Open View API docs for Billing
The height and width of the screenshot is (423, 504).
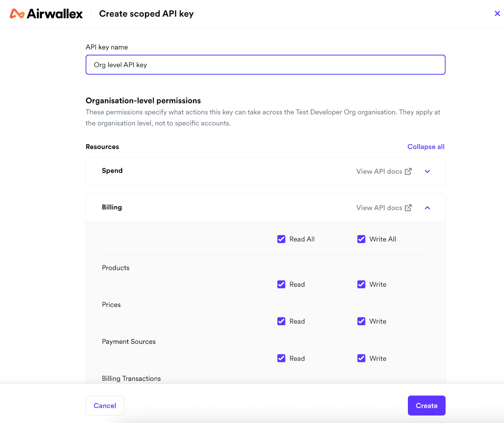(x=379, y=208)
